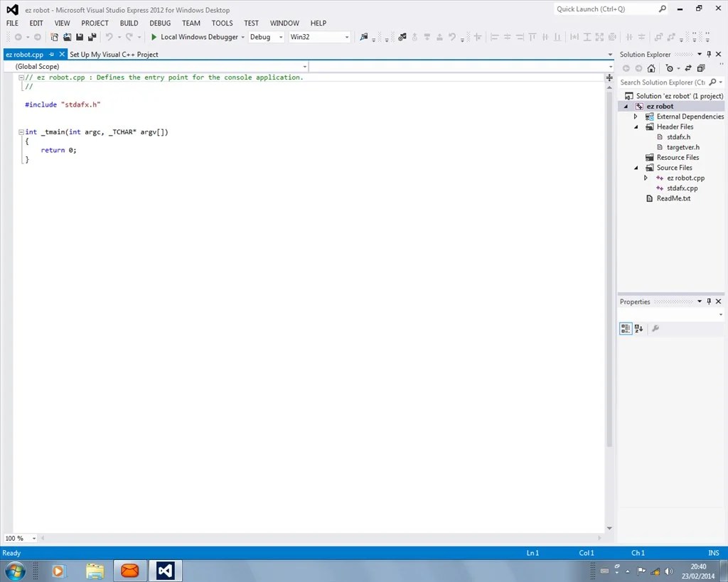This screenshot has width=728, height=582.
Task: Click the editor vertical scrollbar thumb
Action: pyautogui.click(x=609, y=269)
